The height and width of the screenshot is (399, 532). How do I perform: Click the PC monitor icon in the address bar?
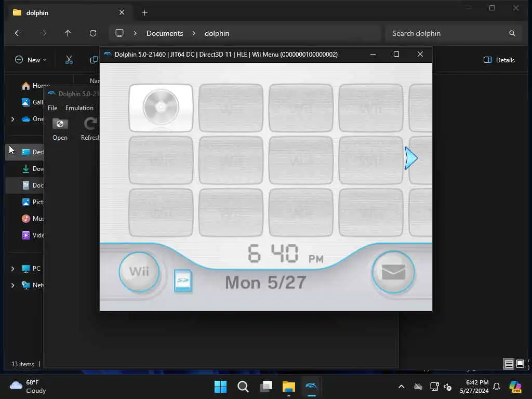coord(119,33)
